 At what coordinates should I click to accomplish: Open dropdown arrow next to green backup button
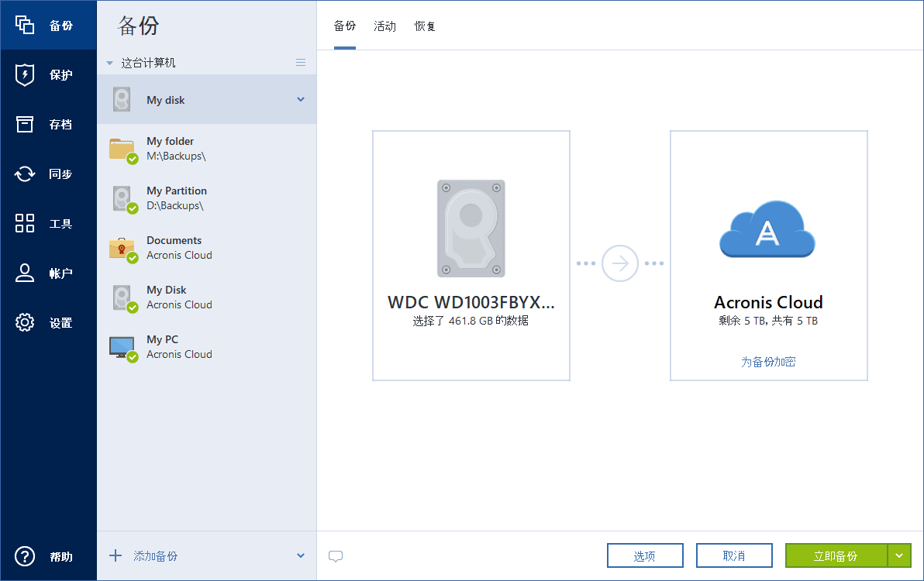click(899, 555)
